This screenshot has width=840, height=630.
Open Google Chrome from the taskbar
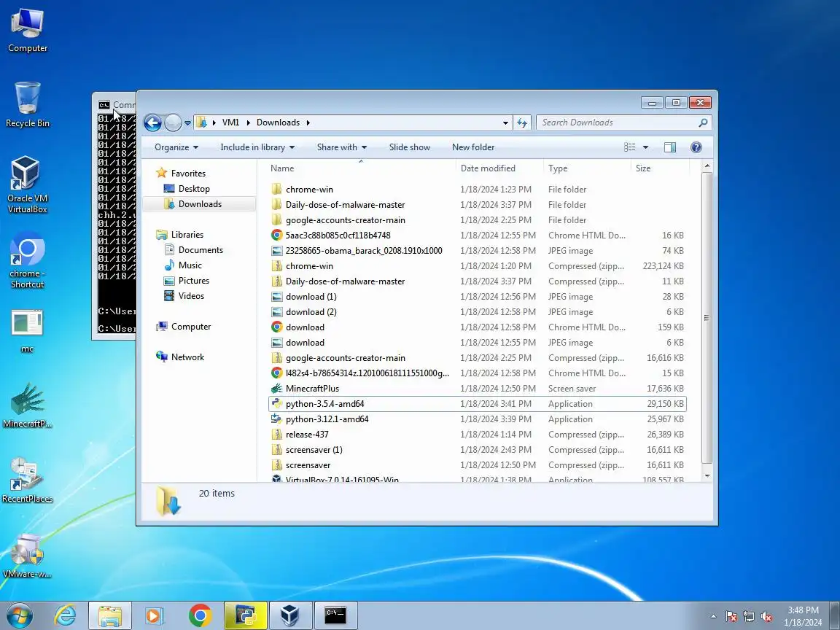pyautogui.click(x=200, y=615)
